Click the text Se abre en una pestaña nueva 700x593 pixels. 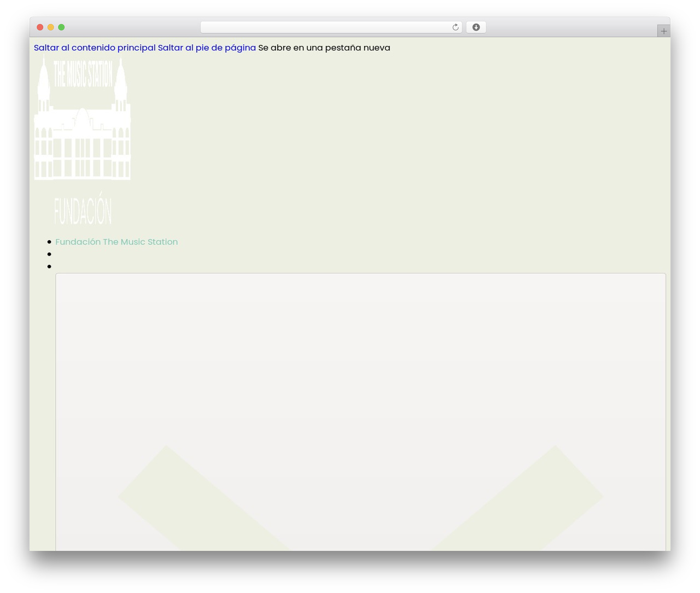(x=324, y=48)
